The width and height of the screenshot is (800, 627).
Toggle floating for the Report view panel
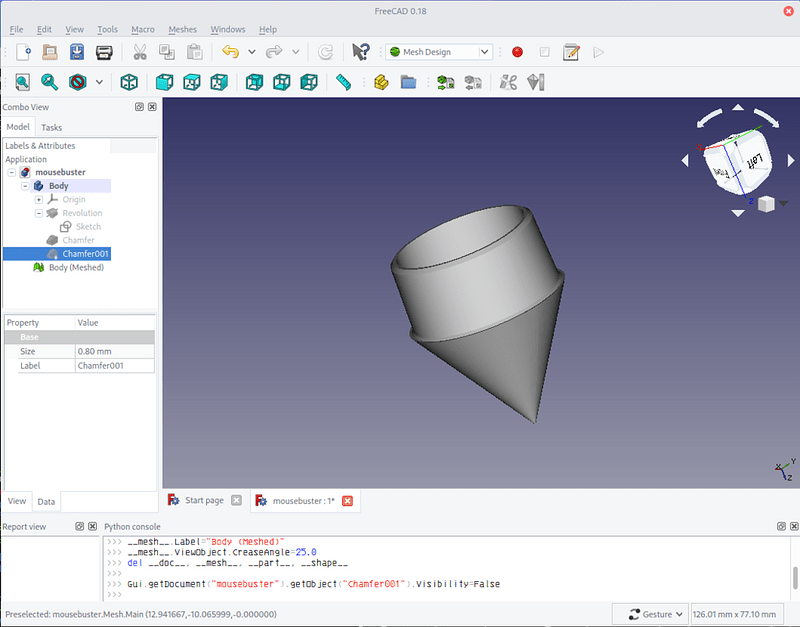point(80,526)
